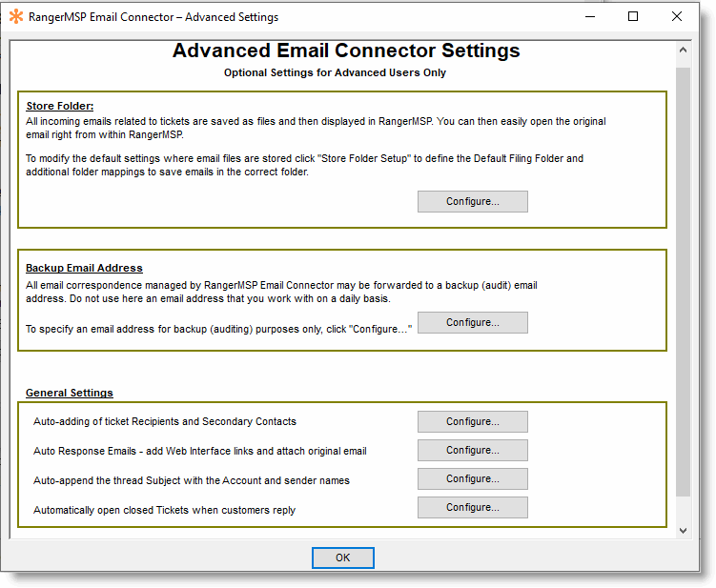Configure auto-append thread Subject option
Viewport: 716px width, 588px height.
pyautogui.click(x=472, y=478)
